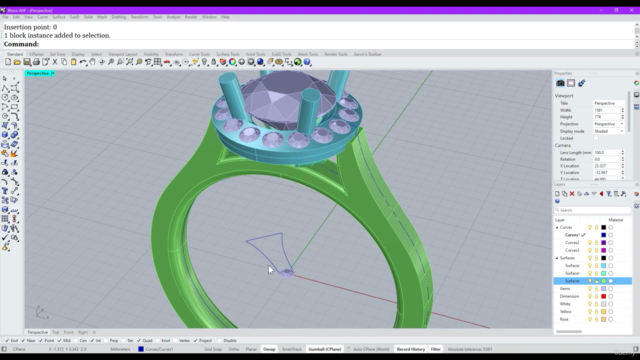Click the Undo arrow icon
Screen dimensions: 640x360
coord(83,62)
